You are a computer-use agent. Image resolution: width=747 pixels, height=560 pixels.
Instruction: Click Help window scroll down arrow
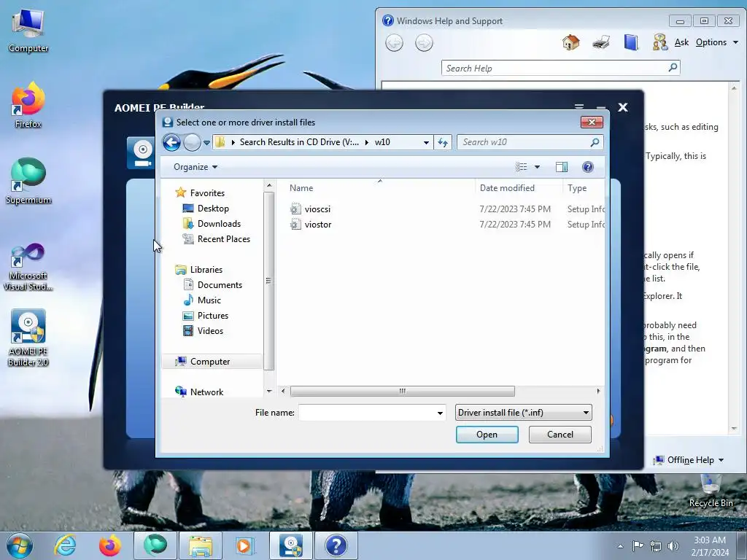(734, 429)
